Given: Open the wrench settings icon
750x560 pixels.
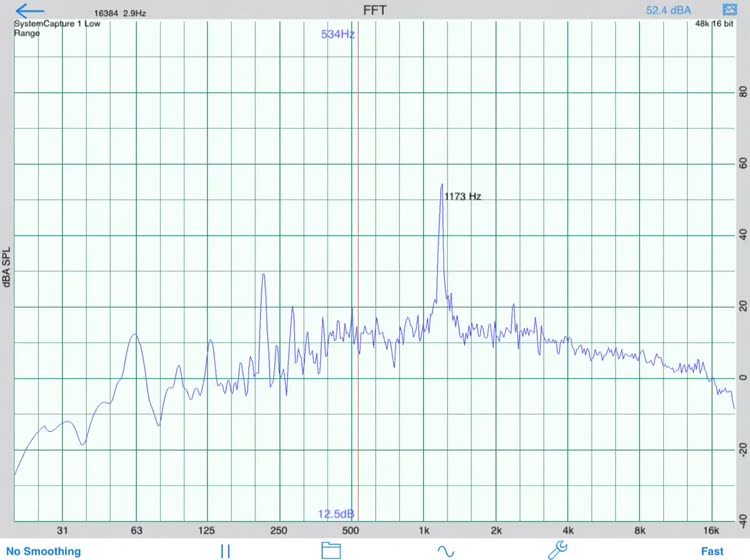Looking at the screenshot, I should [557, 550].
